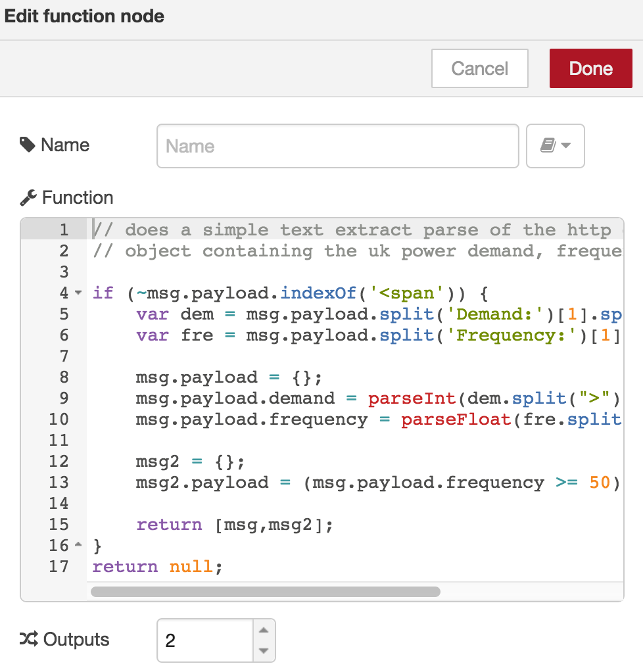The image size is (643, 672).
Task: Click 'parseInt' in the code
Action: pyautogui.click(x=412, y=398)
